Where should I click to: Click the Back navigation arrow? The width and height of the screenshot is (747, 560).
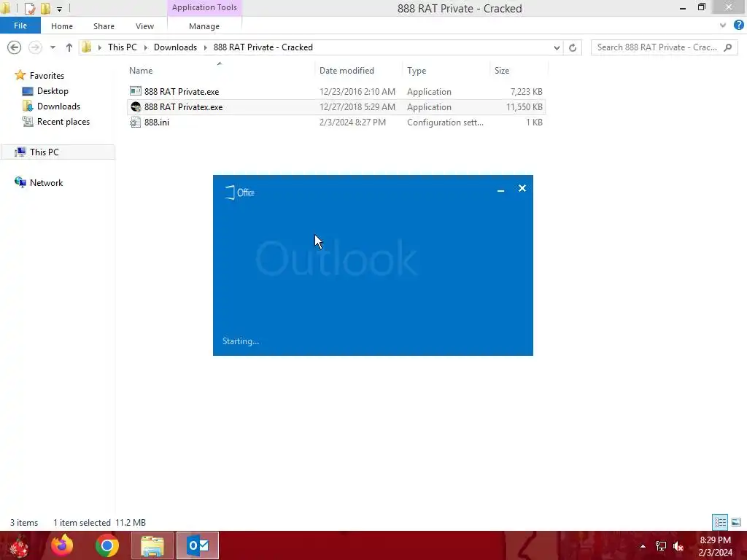coord(15,47)
